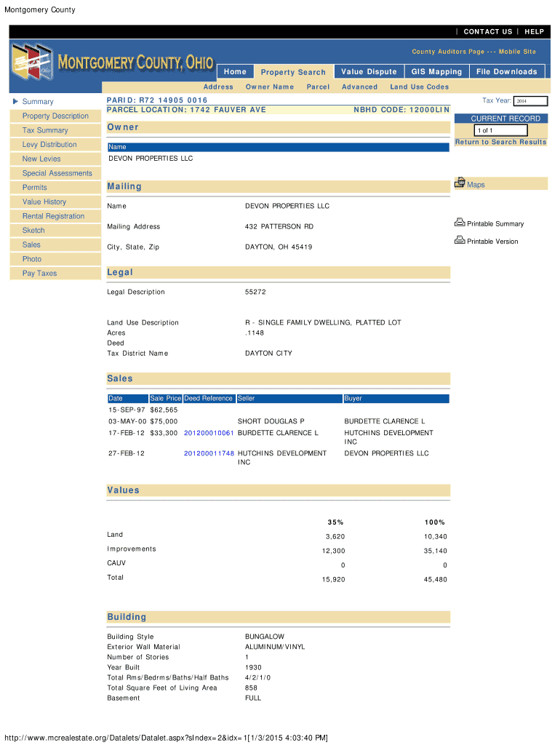Open deed reference 201200011748
560x745 pixels.
(209, 453)
